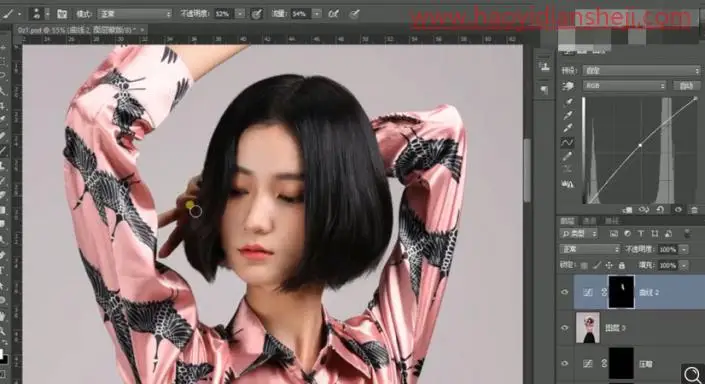The image size is (705, 384).
Task: Click the histogram clipping warning icon
Action: pos(567,184)
